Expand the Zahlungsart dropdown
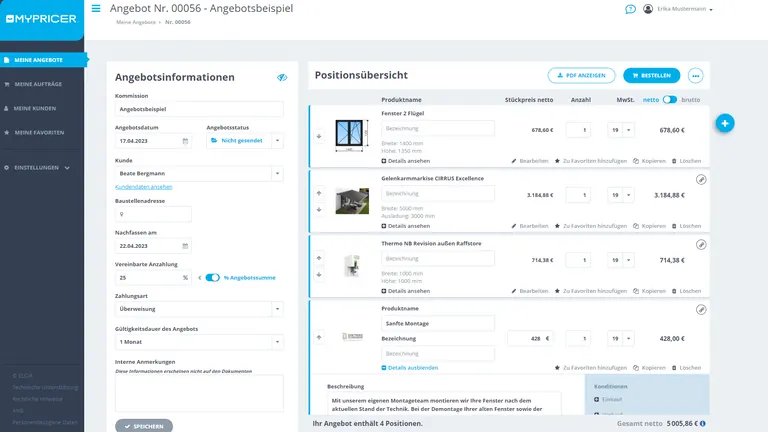The image size is (768, 432). point(276,310)
